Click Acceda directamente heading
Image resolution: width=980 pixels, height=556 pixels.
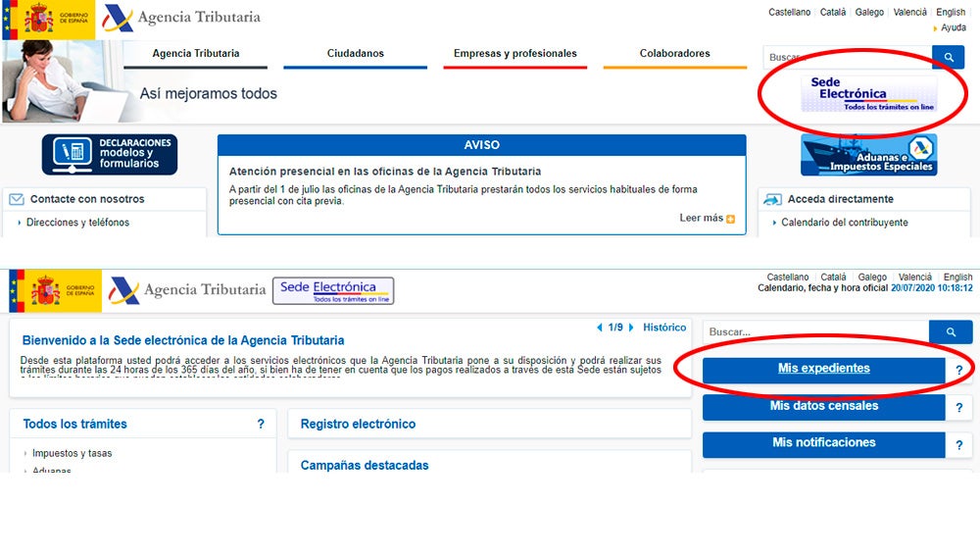(841, 199)
